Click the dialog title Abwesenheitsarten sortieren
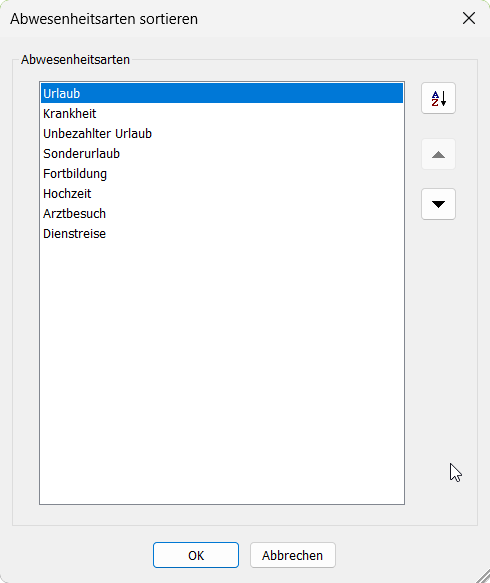This screenshot has width=490, height=583. 104,19
